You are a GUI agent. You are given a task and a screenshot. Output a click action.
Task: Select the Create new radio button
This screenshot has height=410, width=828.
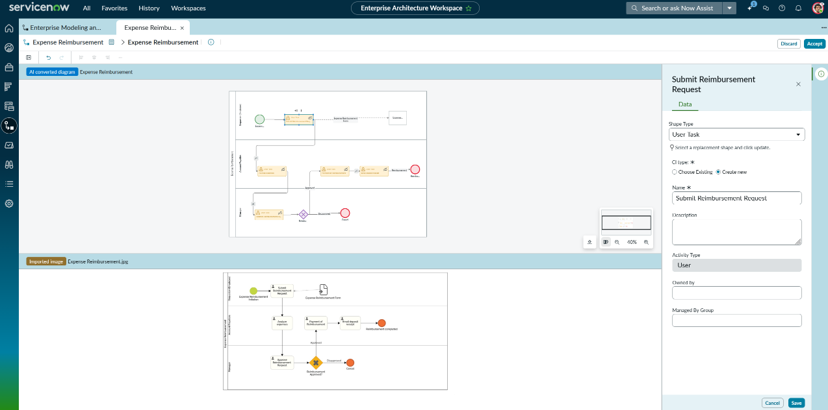pos(718,172)
